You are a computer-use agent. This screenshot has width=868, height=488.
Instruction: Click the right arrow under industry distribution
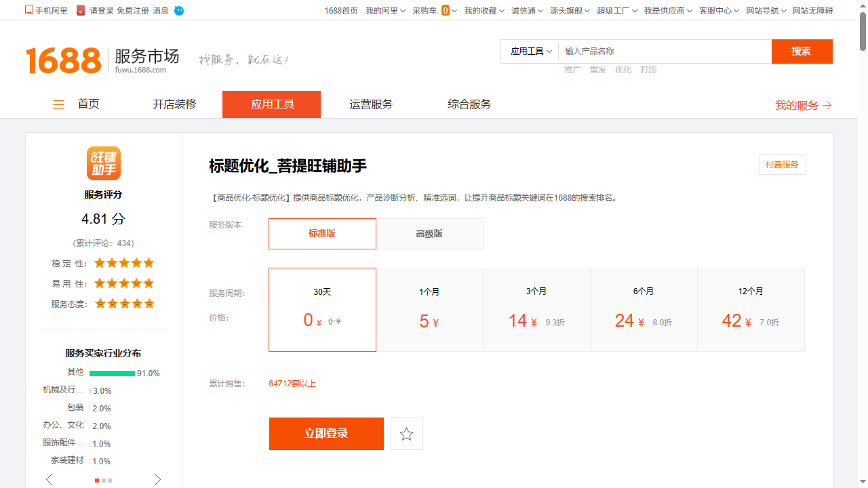pos(157,480)
